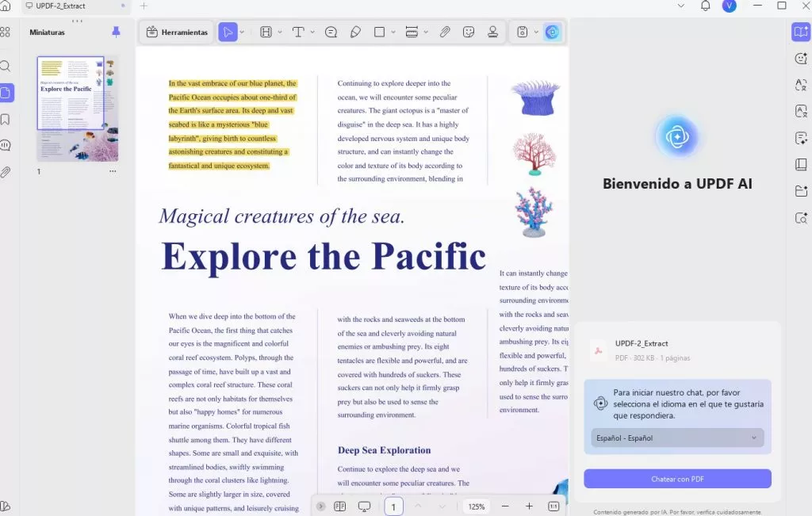Attach a file with paperclip tool
This screenshot has height=516, width=812.
[445, 32]
